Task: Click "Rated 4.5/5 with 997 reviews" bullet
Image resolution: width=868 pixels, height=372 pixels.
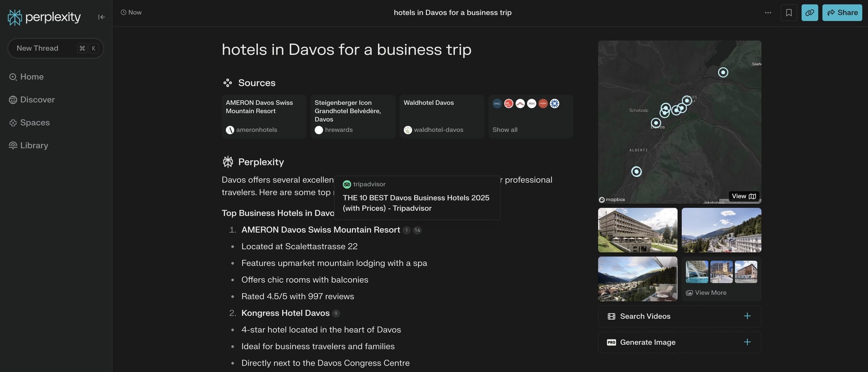Action: 298,297
